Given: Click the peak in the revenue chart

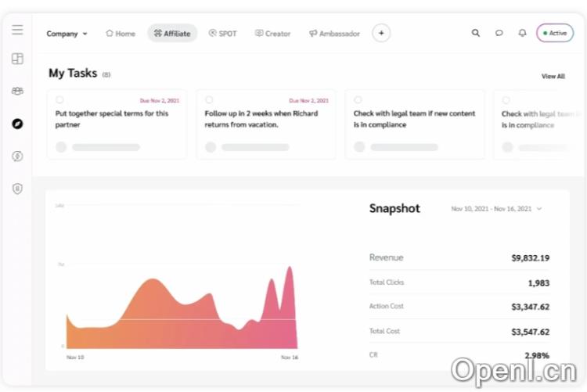Looking at the screenshot, I should click(290, 268).
